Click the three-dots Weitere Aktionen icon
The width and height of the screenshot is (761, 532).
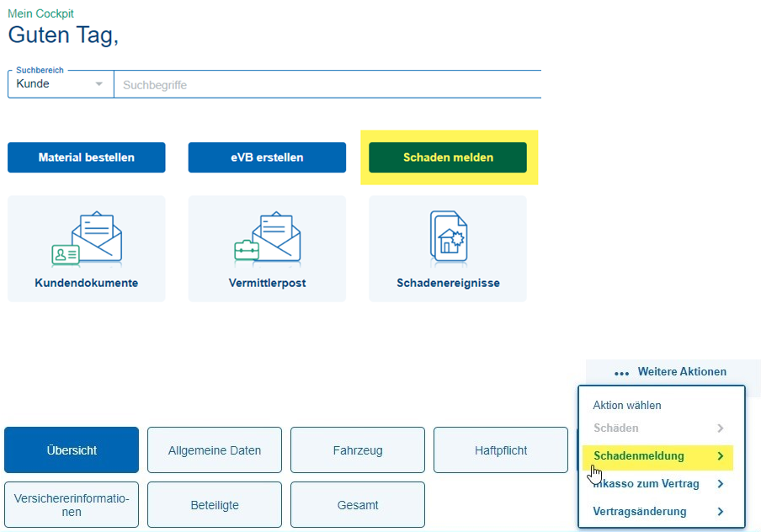(x=622, y=372)
